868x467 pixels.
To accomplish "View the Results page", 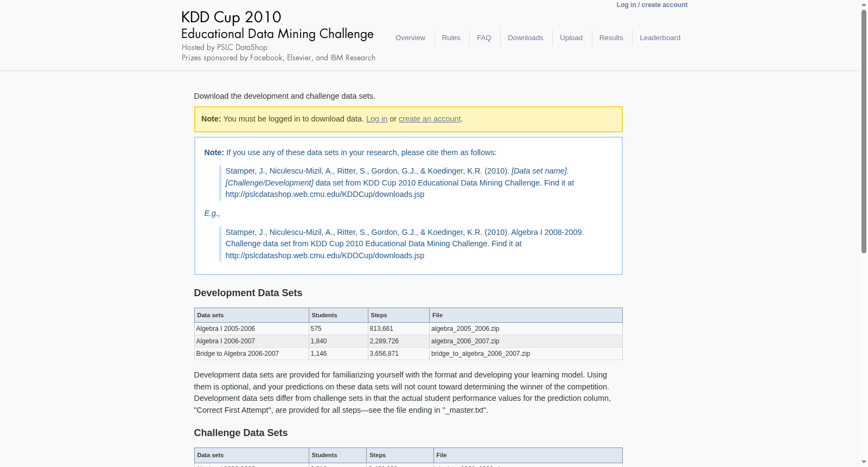I will pyautogui.click(x=611, y=37).
